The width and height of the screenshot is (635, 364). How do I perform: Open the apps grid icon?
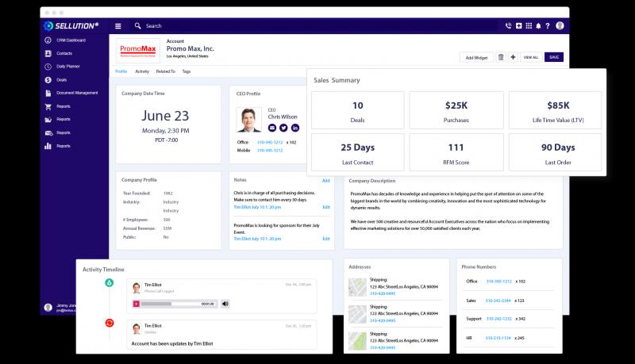point(529,26)
